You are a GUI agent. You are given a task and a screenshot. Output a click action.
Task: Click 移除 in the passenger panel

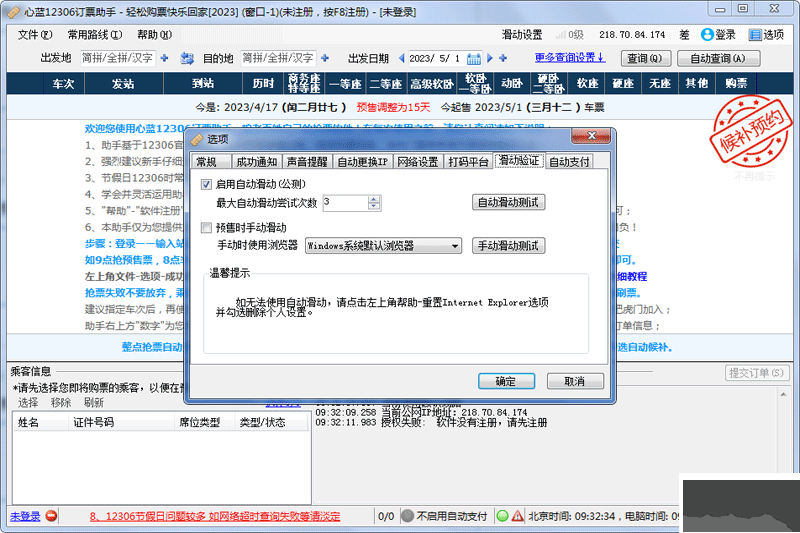[61, 402]
